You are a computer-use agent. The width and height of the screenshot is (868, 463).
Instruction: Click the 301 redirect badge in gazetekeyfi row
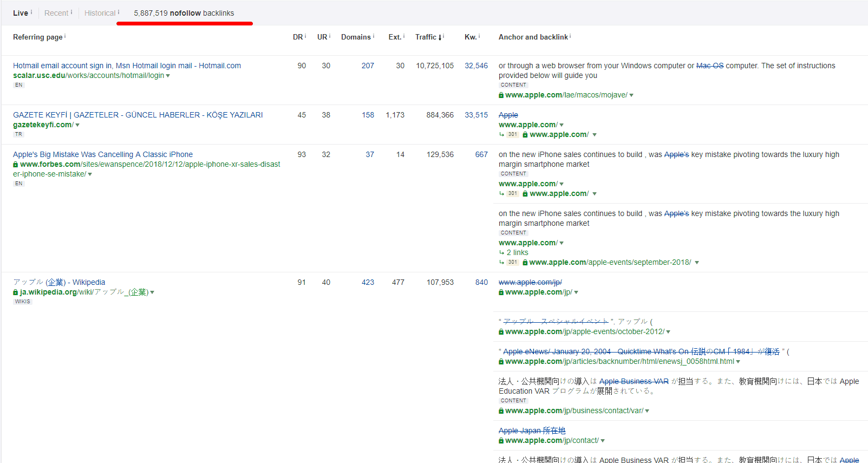[x=513, y=134]
